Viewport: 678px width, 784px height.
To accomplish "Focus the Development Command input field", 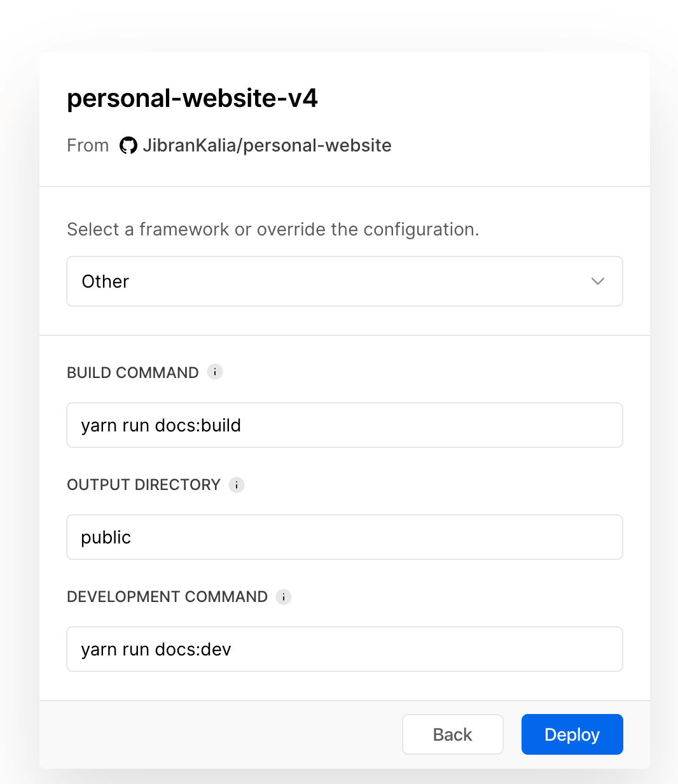I will (x=344, y=649).
